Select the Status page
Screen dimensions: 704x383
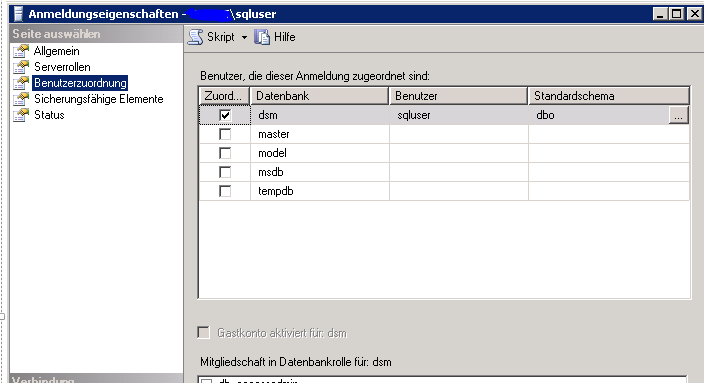(x=49, y=115)
